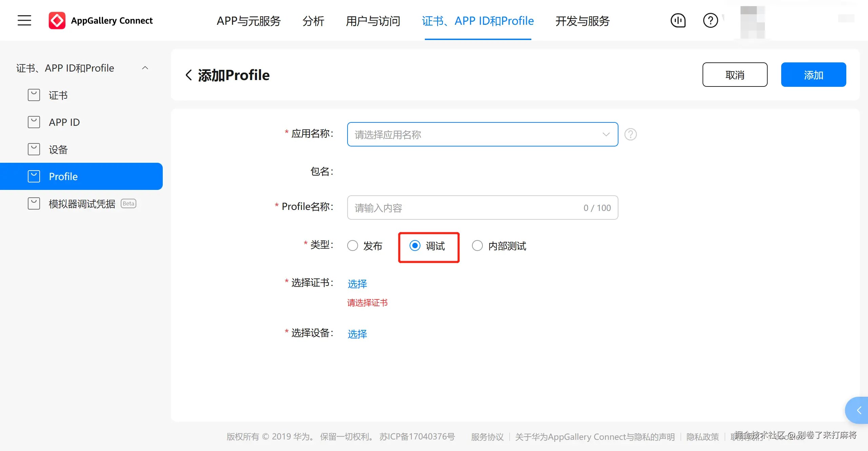Select the 发布 type radio button
Viewport: 868px width, 451px height.
click(353, 246)
